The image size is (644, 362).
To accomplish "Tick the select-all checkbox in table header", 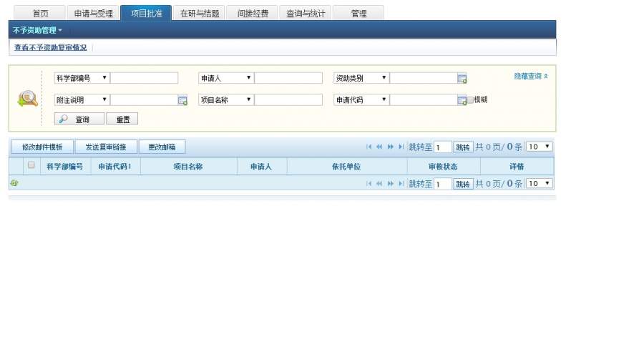I will coord(31,165).
